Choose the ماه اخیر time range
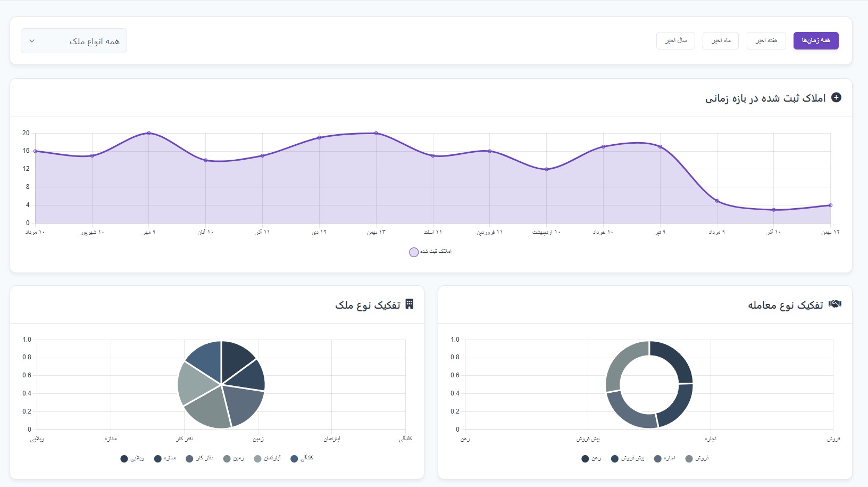Viewport: 868px width, 487px height. [x=721, y=40]
